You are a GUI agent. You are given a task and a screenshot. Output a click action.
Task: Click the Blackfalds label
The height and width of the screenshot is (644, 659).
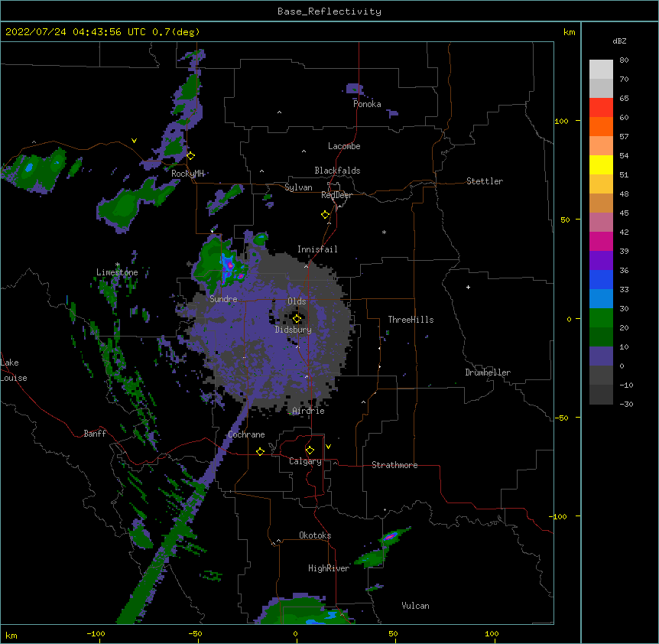(x=337, y=171)
